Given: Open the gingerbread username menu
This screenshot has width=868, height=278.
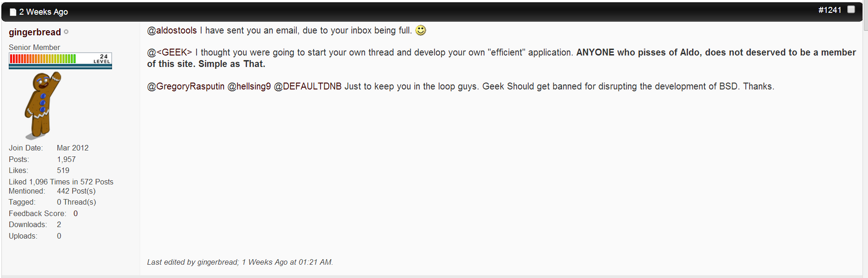Looking at the screenshot, I should click(35, 32).
